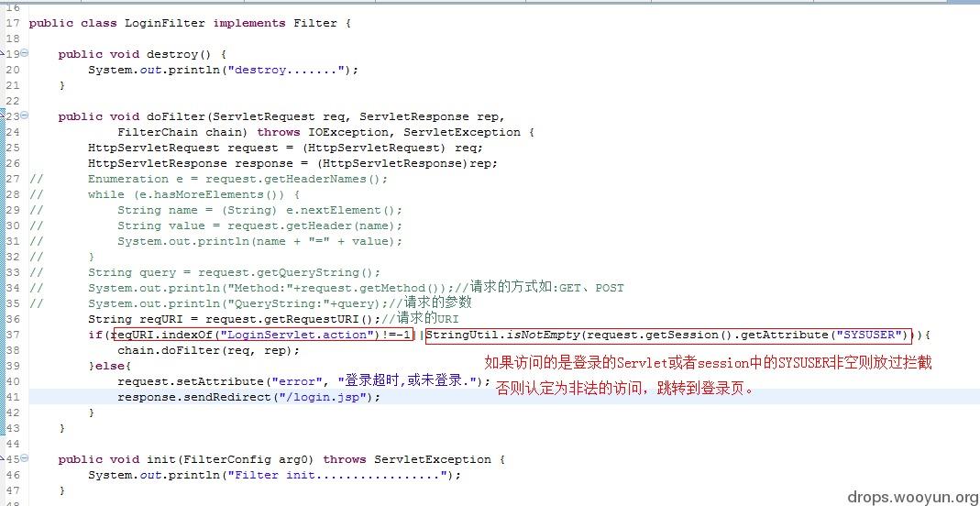Collapse the init method fold at line 45

[x=25, y=459]
